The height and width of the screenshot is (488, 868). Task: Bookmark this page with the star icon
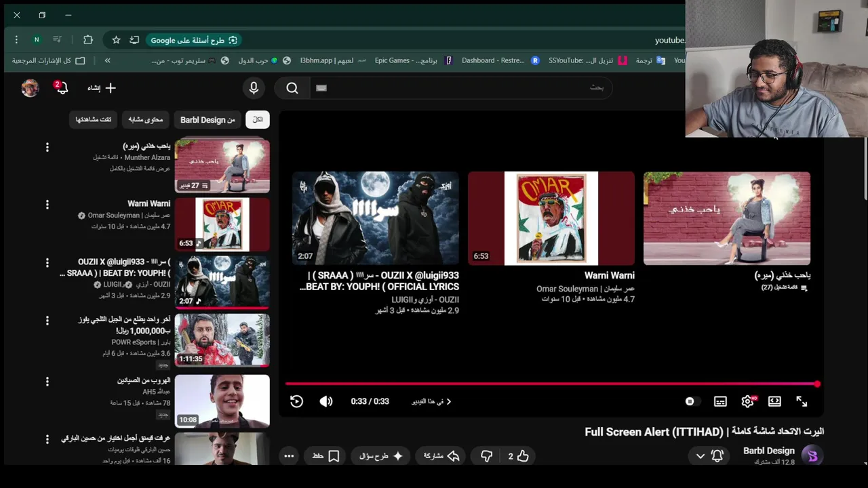click(x=116, y=40)
